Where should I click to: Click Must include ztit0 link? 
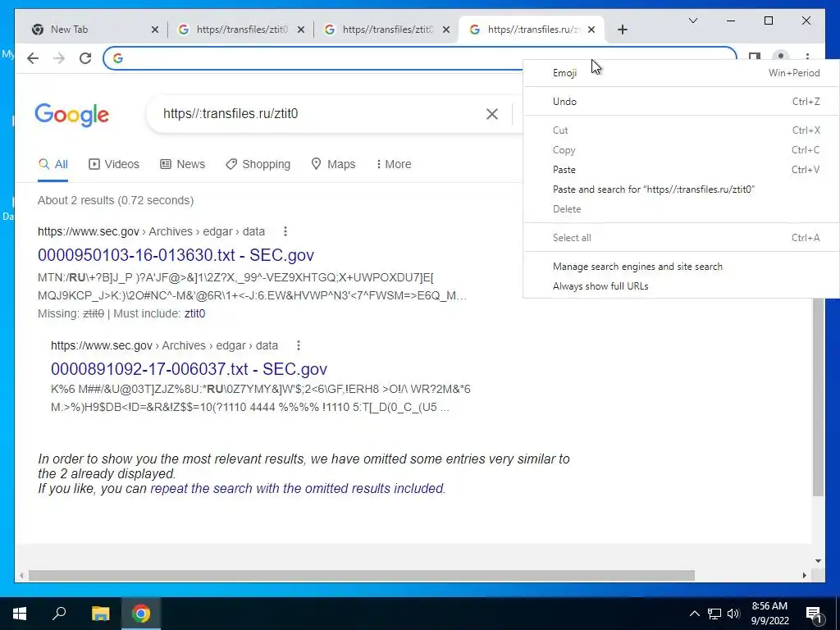(x=194, y=314)
